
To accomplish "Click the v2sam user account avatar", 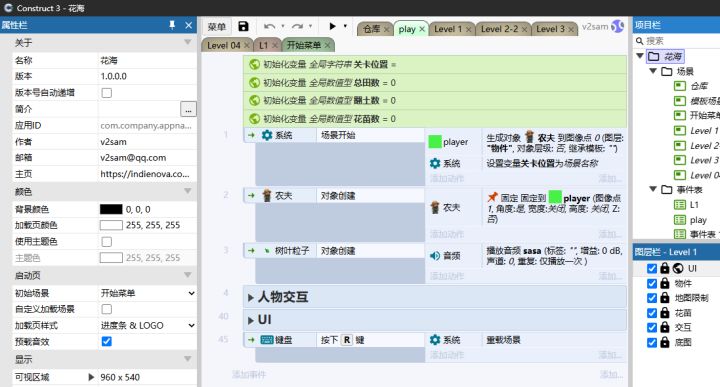I will [618, 27].
